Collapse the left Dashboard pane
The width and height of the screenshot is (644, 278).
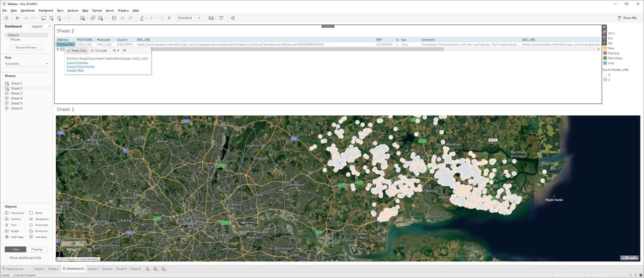pos(50,26)
